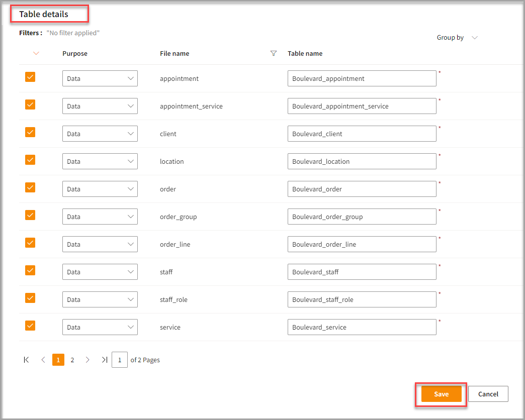Open Purpose dropdown for the location row
The height and width of the screenshot is (420, 525).
coord(100,161)
